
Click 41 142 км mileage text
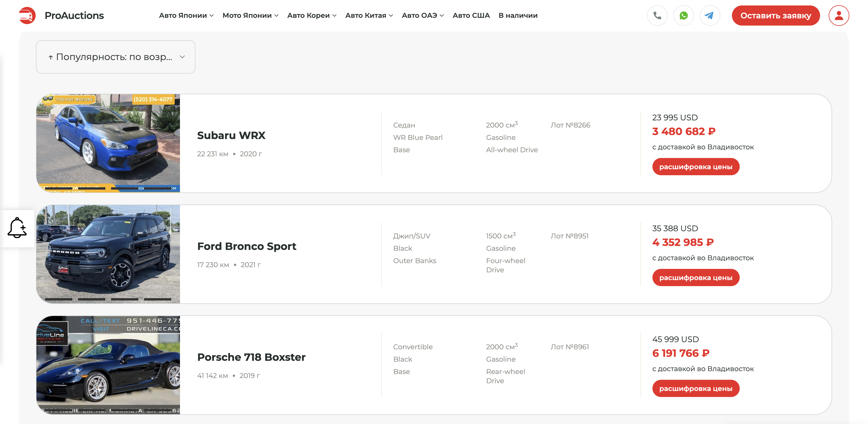click(x=213, y=376)
